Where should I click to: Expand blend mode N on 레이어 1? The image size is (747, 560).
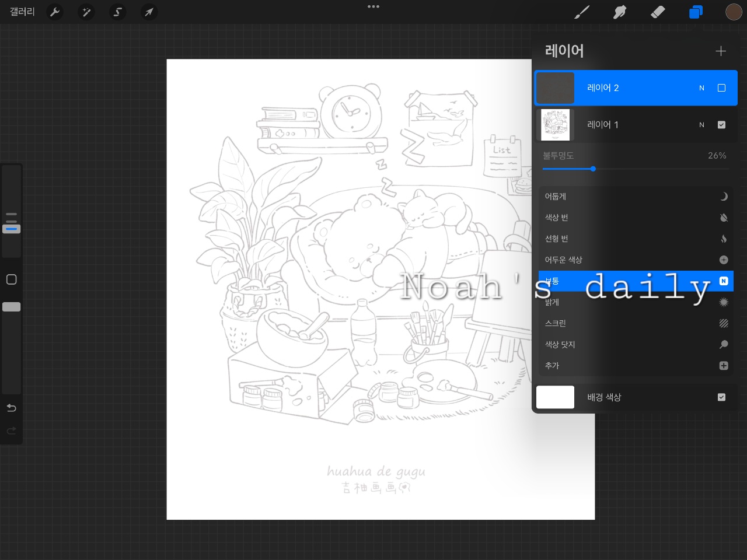pyautogui.click(x=701, y=125)
